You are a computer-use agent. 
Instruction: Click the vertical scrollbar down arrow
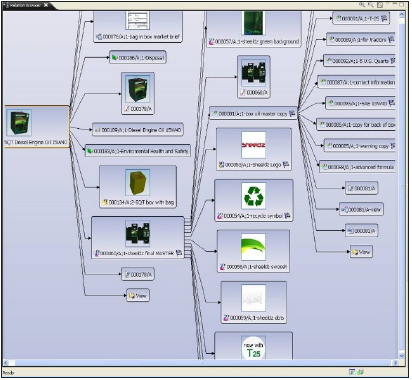coord(402,355)
